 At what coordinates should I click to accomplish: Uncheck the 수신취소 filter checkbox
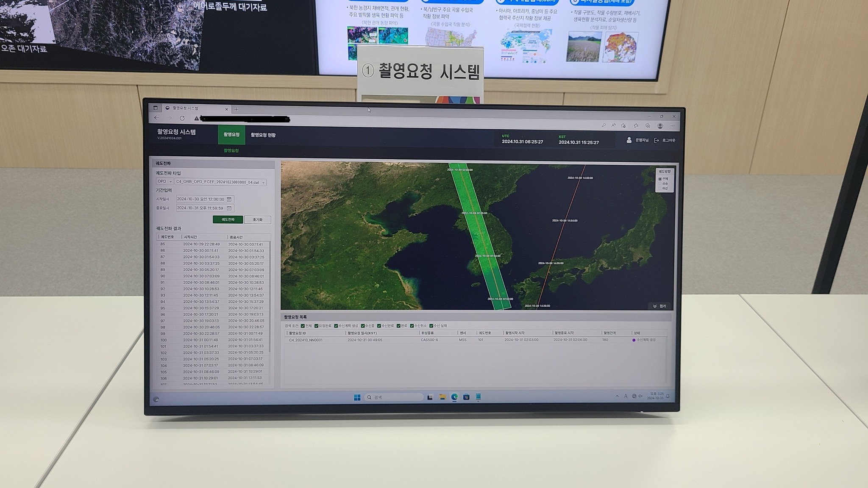[412, 326]
